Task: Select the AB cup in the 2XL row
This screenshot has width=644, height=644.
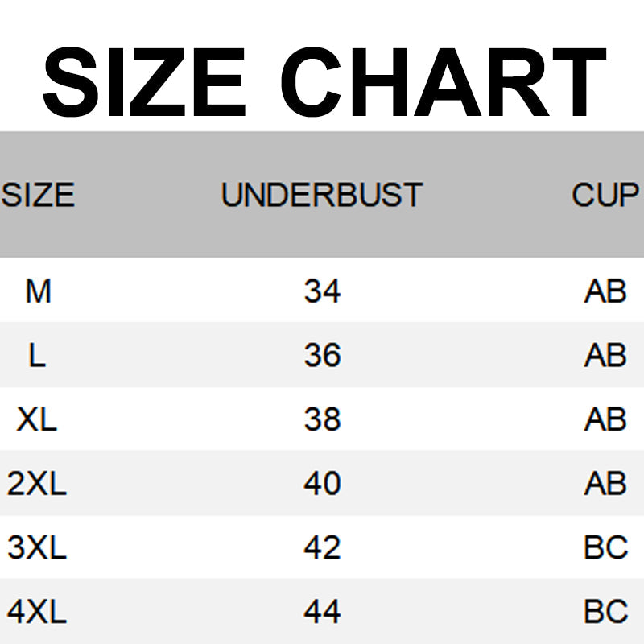Action: click(605, 484)
